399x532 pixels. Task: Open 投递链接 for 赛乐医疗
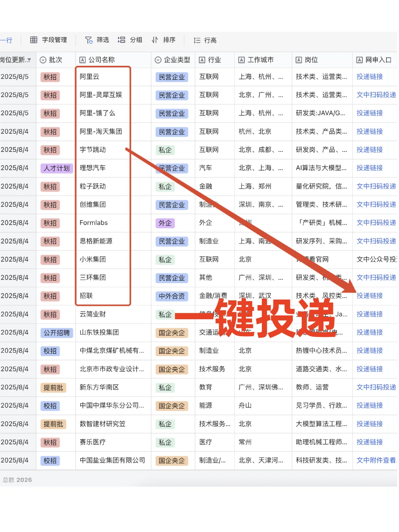pos(369,442)
